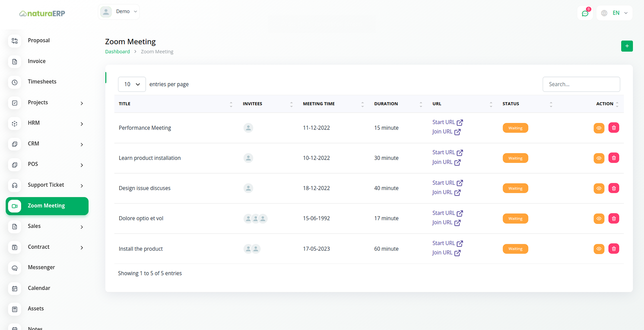This screenshot has height=330, width=644.
Task: Click the Waiting status badge for Performance Meeting
Action: coord(515,128)
